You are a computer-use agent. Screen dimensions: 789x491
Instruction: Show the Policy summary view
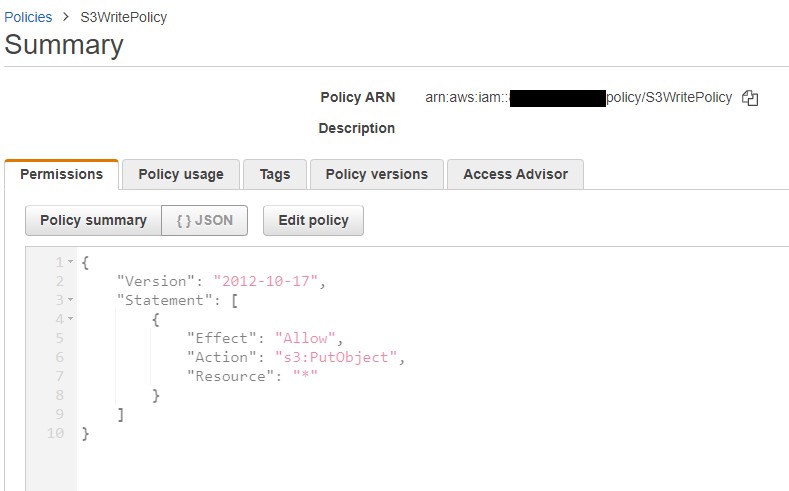(x=94, y=220)
